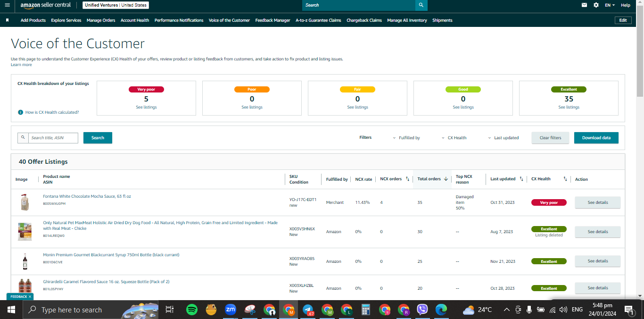
Task: Open the EN language dropdown
Action: point(610,5)
